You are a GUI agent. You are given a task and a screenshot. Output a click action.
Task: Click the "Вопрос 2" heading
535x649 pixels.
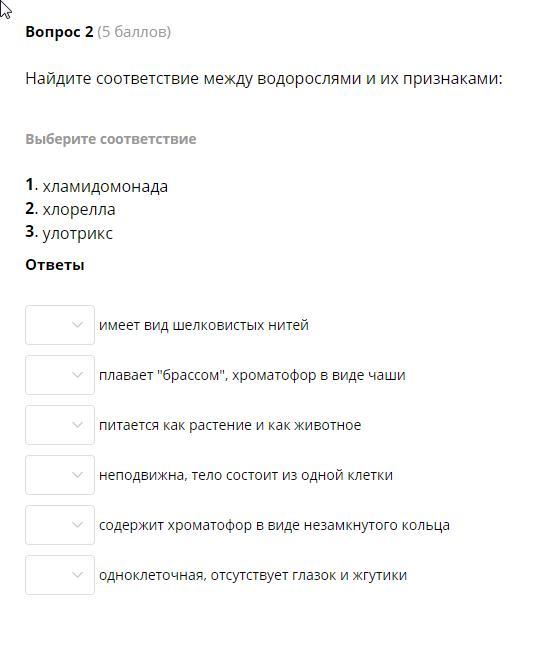[59, 32]
